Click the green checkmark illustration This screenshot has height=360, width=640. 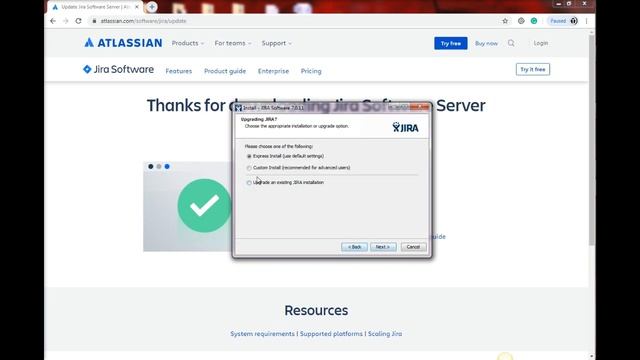pyautogui.click(x=204, y=206)
